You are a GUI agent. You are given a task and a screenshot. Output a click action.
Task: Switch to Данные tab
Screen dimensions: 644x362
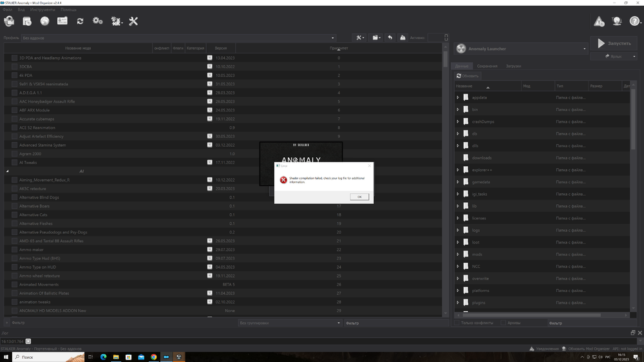[461, 66]
